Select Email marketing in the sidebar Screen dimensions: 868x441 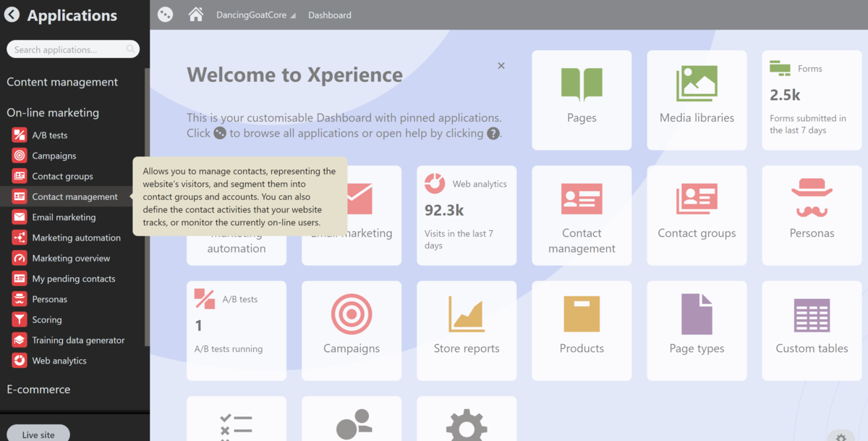coord(64,217)
